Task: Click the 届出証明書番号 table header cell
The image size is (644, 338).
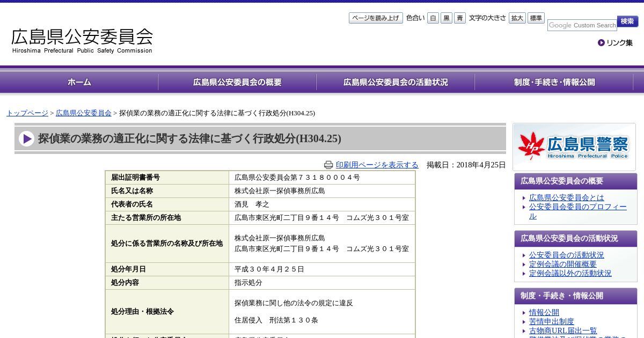Action: click(167, 178)
